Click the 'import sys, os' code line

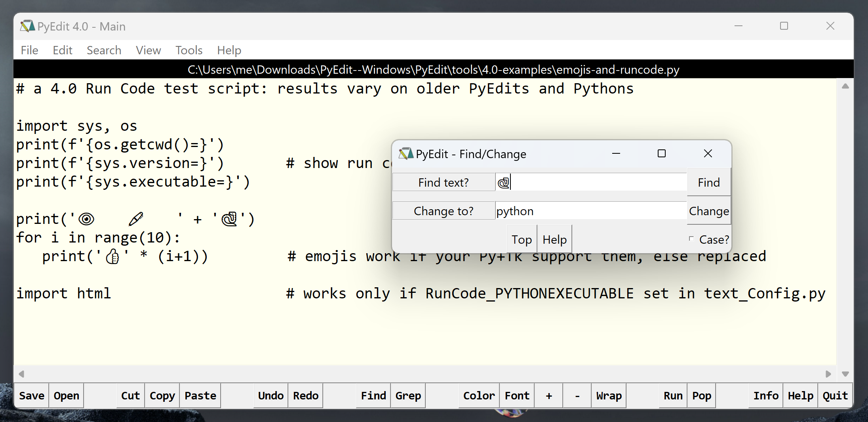coord(76,126)
